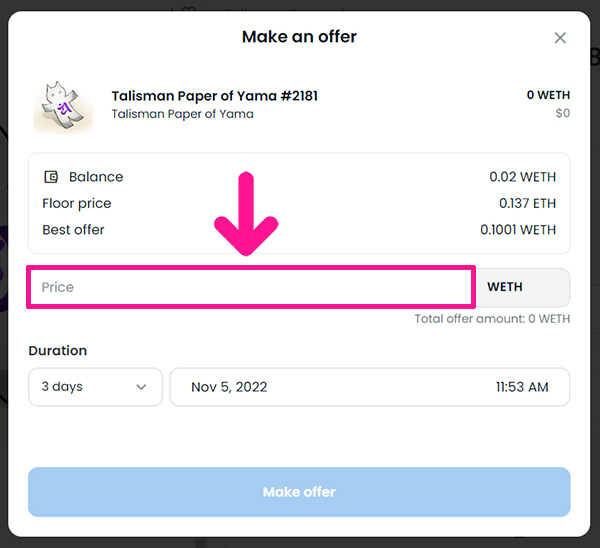Click the Nov 5, 2022 date field
This screenshot has height=548, width=600.
(229, 387)
